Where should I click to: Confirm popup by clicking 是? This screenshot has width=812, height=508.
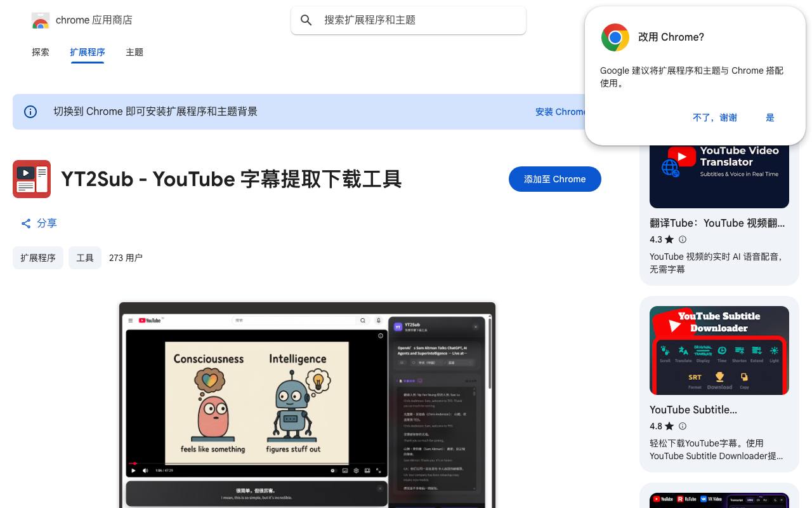[770, 117]
